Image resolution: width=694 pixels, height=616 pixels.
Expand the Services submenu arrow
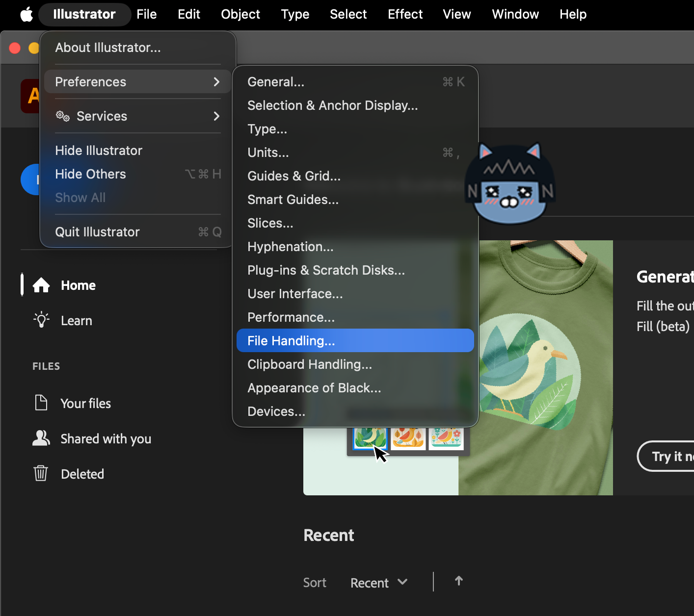(216, 116)
